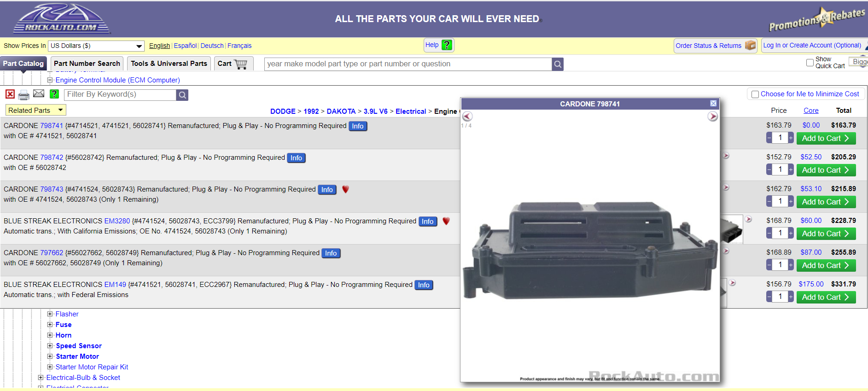868x391 pixels.
Task: Click the image arrow icon on the EM3280 row
Action: pyautogui.click(x=749, y=219)
